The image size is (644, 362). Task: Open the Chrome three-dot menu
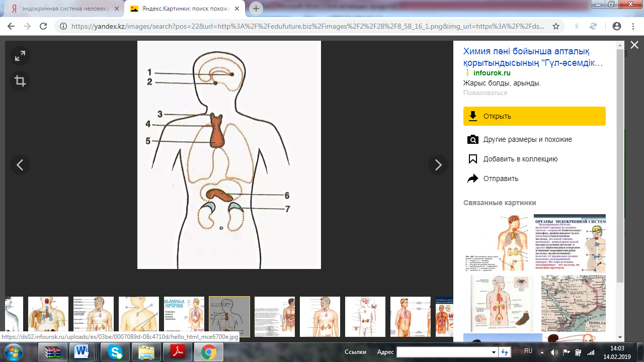(x=633, y=26)
